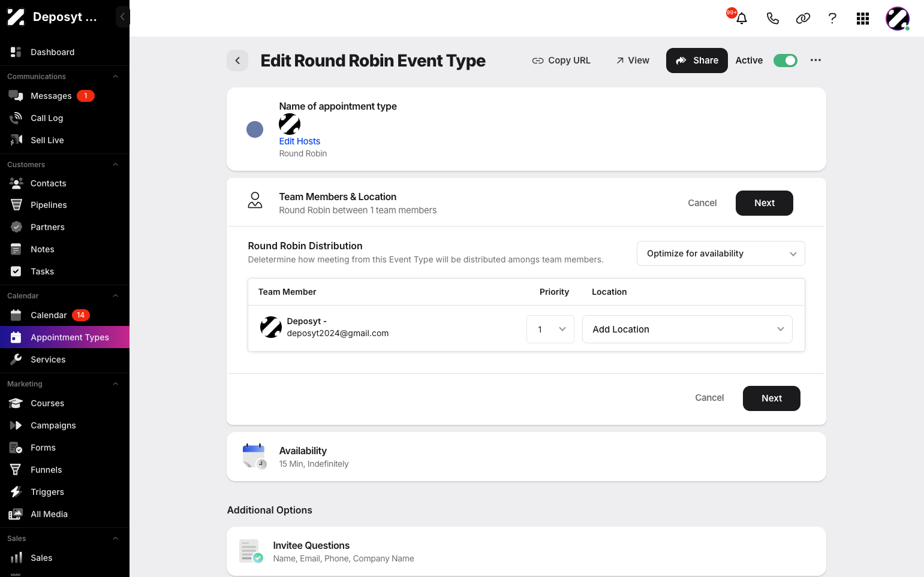Collapse the Customers section
The width and height of the screenshot is (924, 577).
(x=116, y=165)
